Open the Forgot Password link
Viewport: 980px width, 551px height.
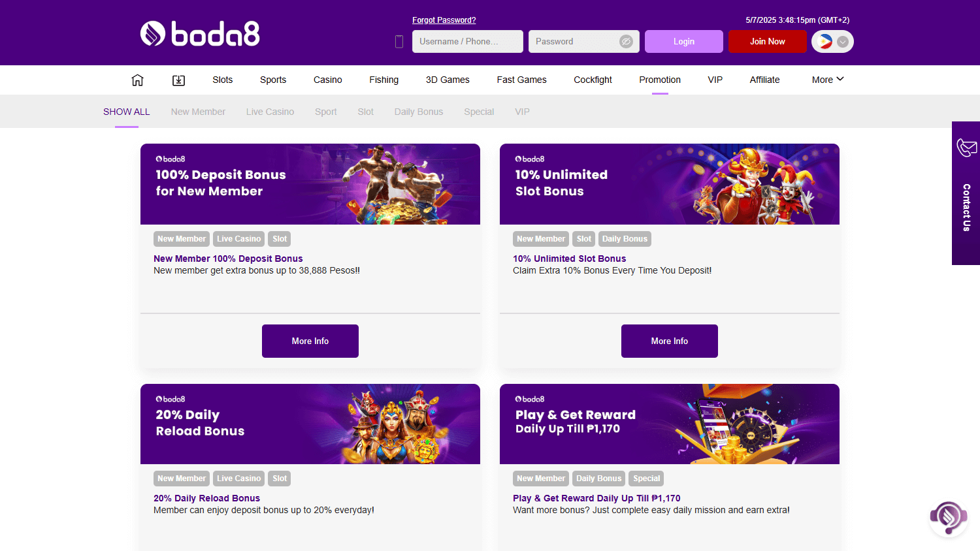444,20
